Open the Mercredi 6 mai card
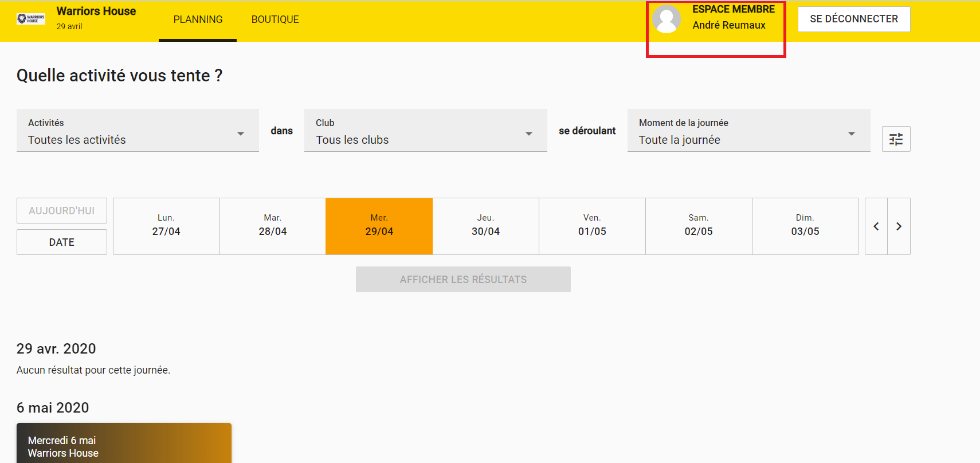The width and height of the screenshot is (980, 463). coord(124,443)
